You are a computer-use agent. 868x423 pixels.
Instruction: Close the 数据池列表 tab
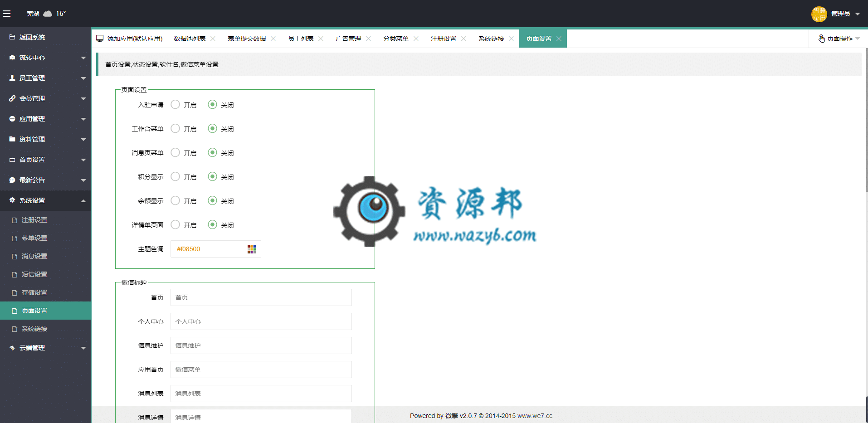tap(213, 39)
